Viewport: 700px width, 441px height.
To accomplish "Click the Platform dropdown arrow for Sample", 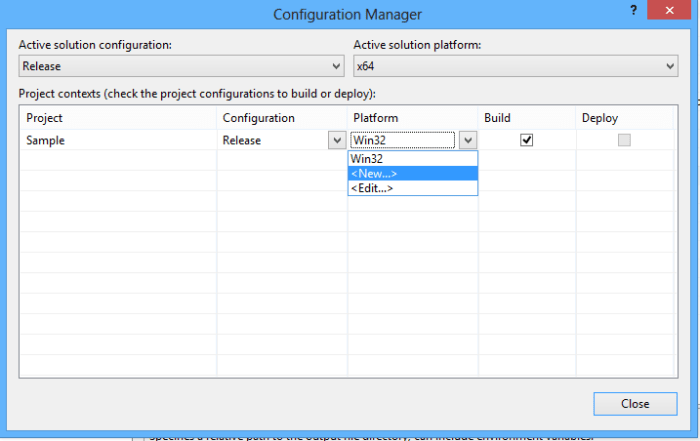I will [x=467, y=141].
